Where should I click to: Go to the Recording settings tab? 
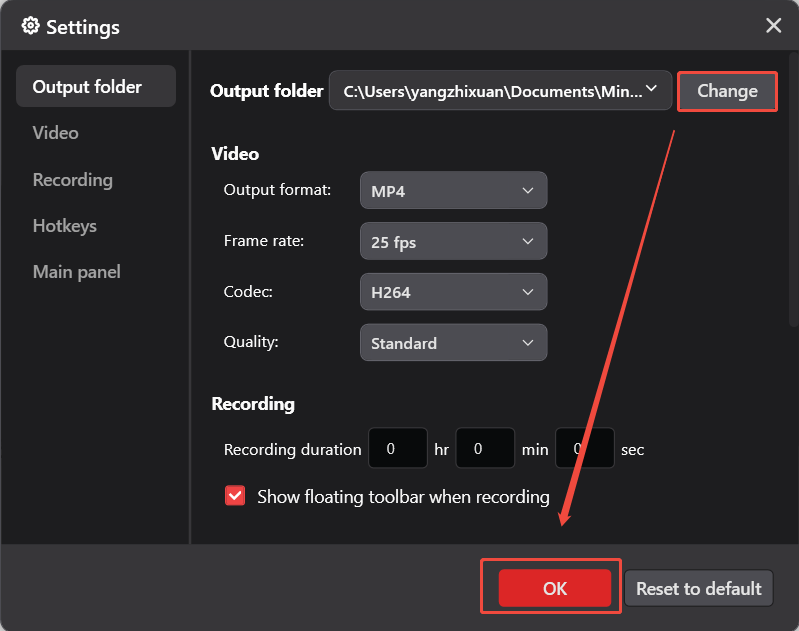[73, 180]
